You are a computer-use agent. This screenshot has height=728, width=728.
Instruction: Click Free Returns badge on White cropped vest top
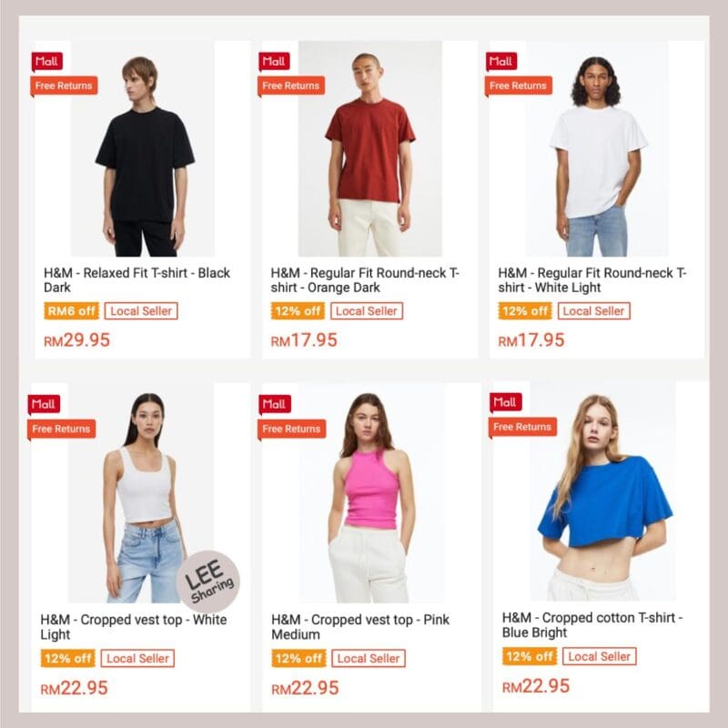pos(61,429)
